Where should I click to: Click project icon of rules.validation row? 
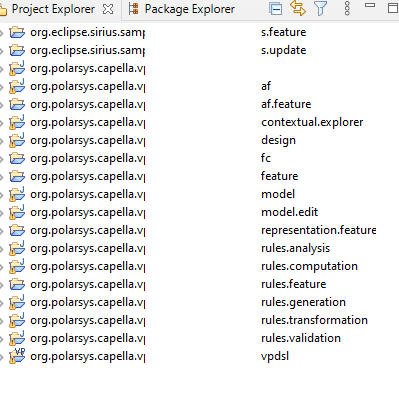(17, 338)
